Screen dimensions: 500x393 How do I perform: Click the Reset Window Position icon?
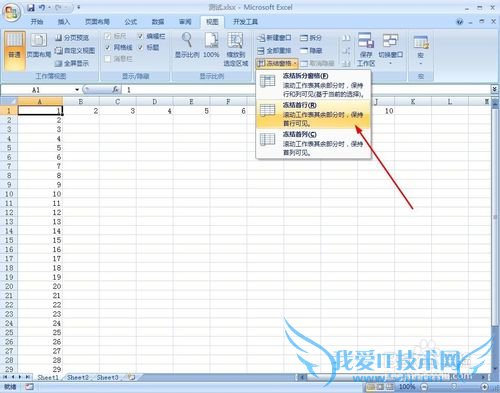click(346, 63)
